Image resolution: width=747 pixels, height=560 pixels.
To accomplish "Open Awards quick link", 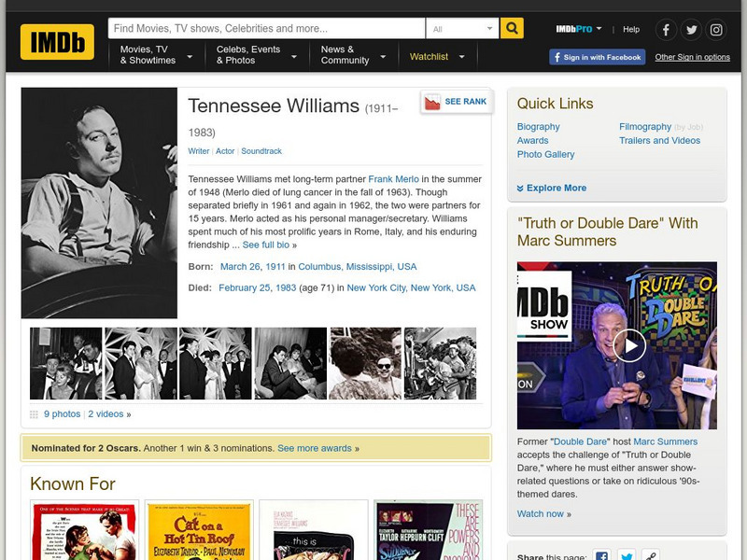I will point(532,141).
